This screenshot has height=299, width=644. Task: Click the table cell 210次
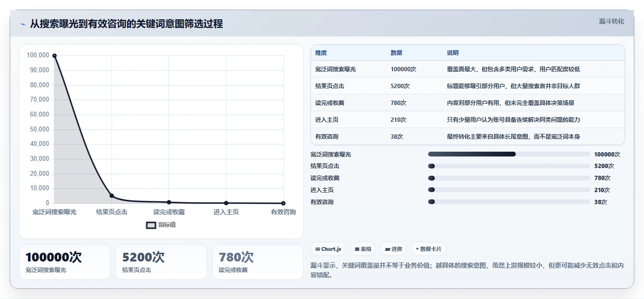pos(399,120)
